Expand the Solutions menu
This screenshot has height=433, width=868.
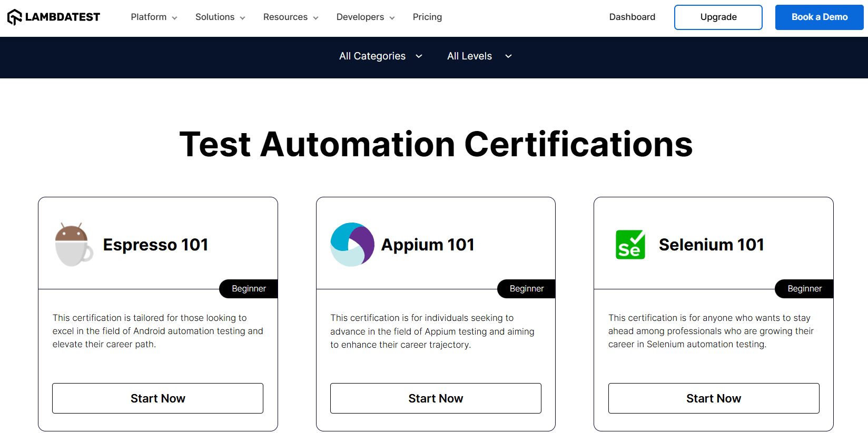coord(220,17)
